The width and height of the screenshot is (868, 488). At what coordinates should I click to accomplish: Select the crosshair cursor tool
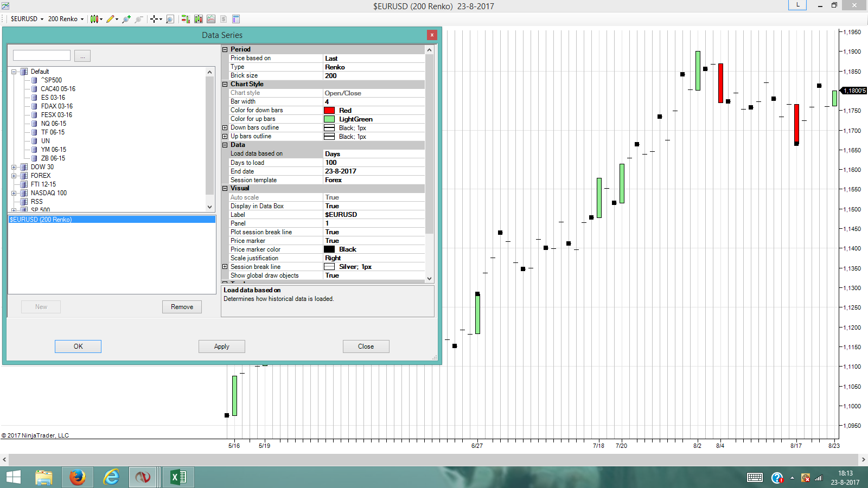click(x=154, y=19)
